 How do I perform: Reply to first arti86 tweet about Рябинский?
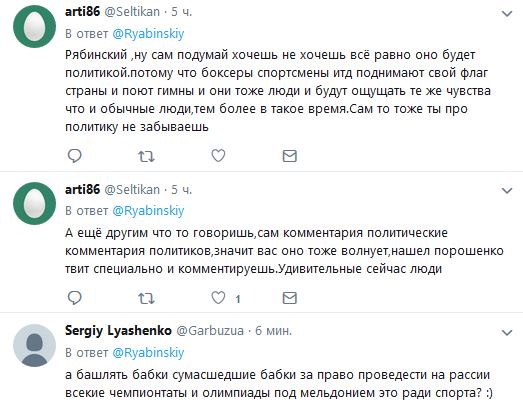point(74,155)
